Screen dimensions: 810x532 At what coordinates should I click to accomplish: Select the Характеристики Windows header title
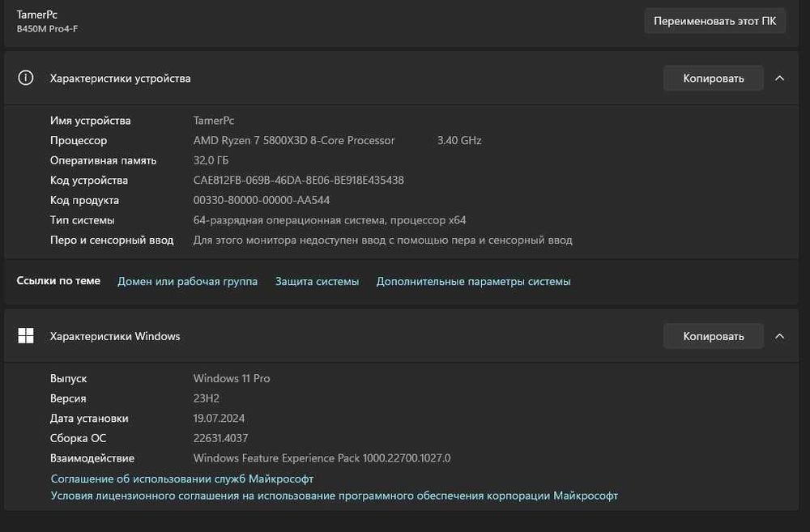coord(115,336)
